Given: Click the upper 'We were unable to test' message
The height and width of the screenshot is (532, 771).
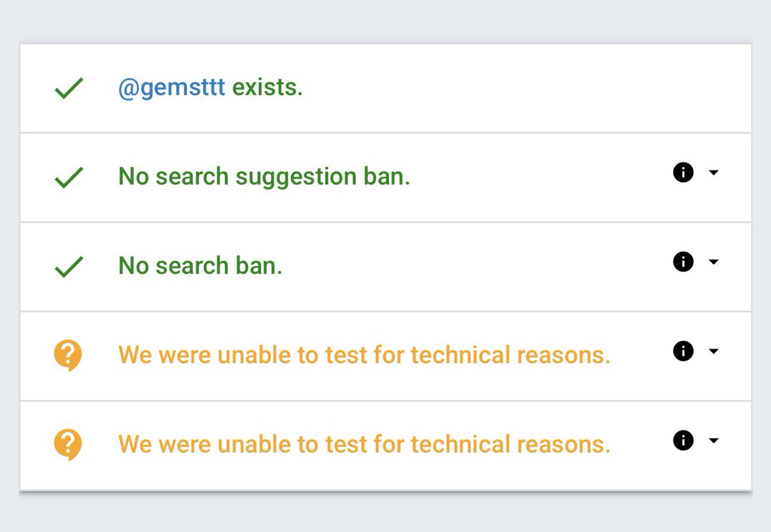Looking at the screenshot, I should point(364,355).
